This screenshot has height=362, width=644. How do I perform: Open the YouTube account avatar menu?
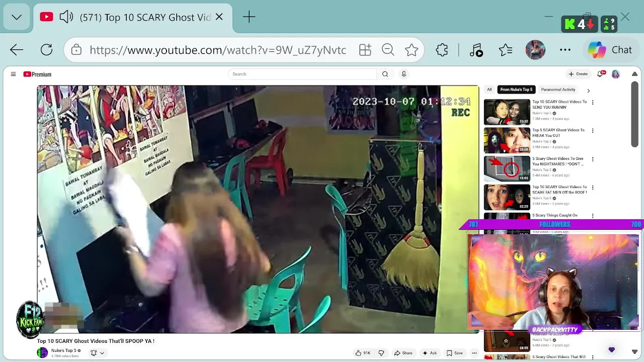tap(616, 74)
